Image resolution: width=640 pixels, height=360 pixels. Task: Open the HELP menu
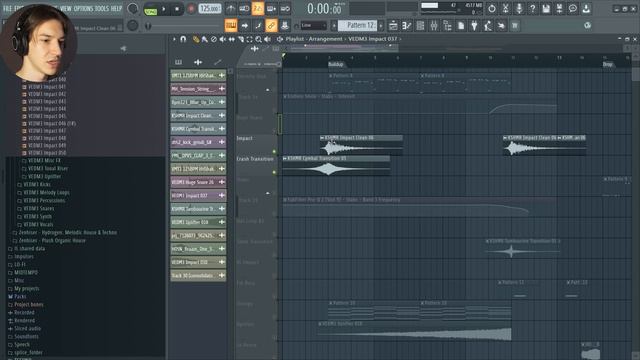(x=117, y=9)
